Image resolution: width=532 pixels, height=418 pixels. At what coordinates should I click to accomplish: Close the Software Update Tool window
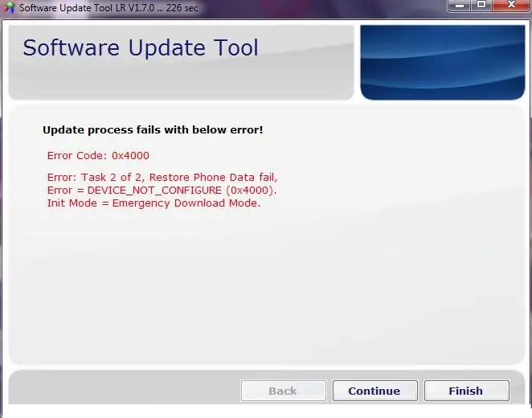pos(510,5)
